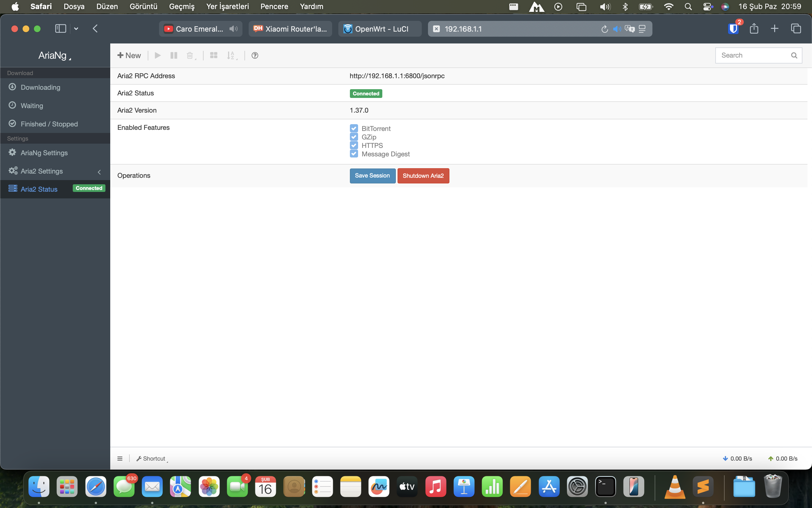Open the Wi-Fi menu bar icon

[668, 6]
